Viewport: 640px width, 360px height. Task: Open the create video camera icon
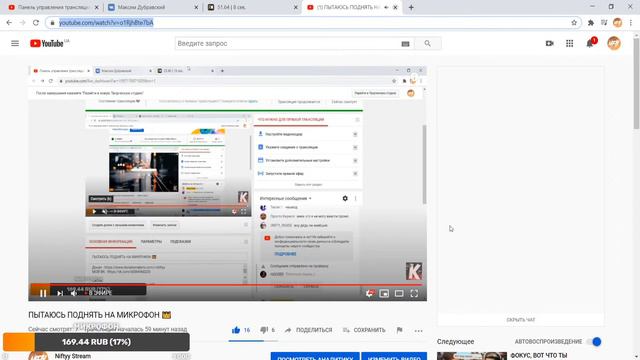coord(549,43)
